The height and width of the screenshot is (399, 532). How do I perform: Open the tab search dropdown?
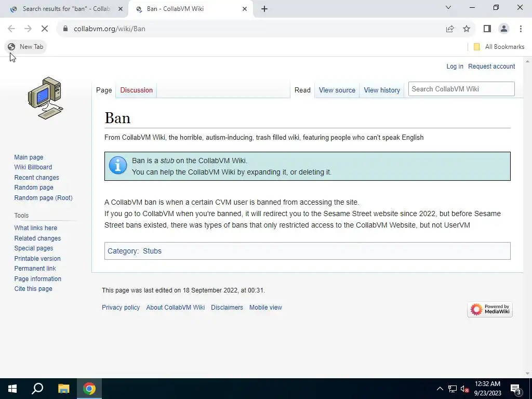tap(448, 7)
